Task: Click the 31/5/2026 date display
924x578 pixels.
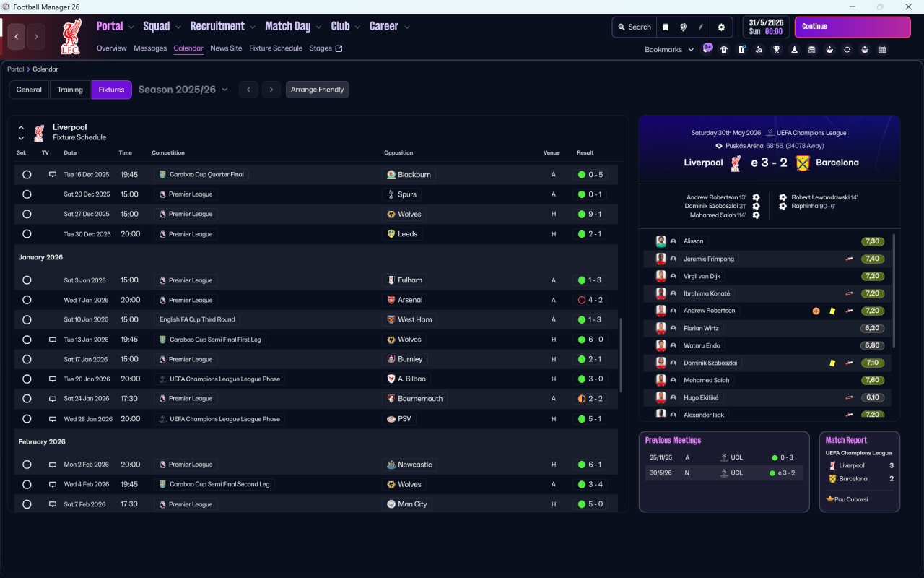Action: (x=767, y=27)
